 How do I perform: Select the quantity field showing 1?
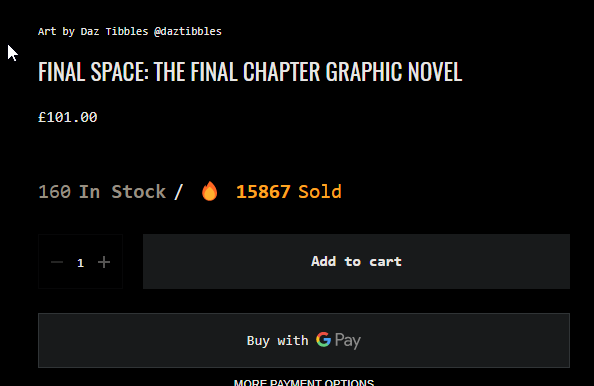click(x=80, y=263)
